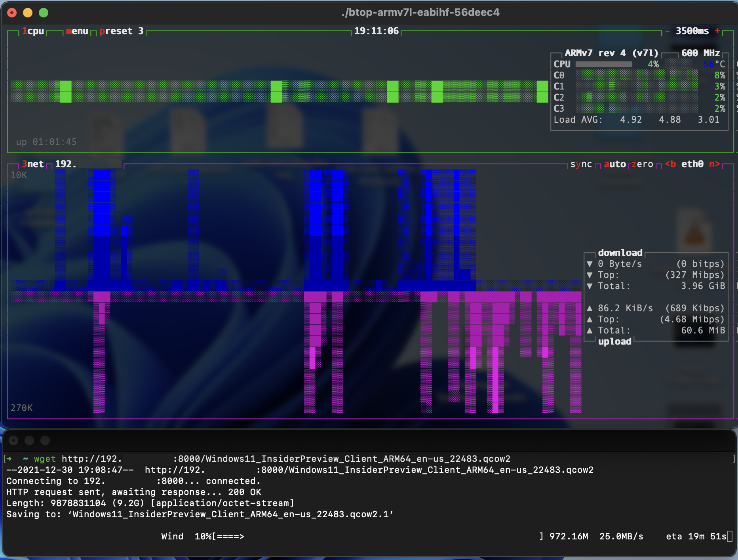Screen dimensions: 738x560
Task: Collapse the '1cpu' panel
Action: coord(34,31)
